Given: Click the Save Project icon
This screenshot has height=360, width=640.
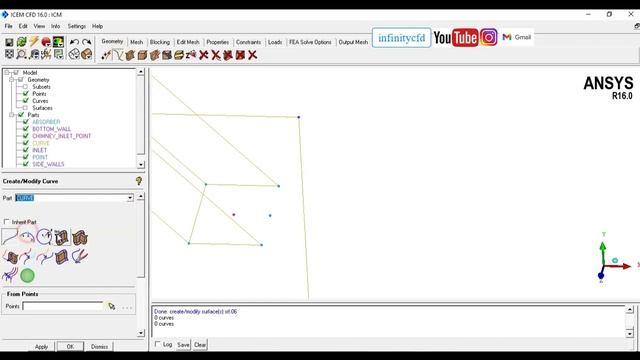Looking at the screenshot, I should (9, 42).
